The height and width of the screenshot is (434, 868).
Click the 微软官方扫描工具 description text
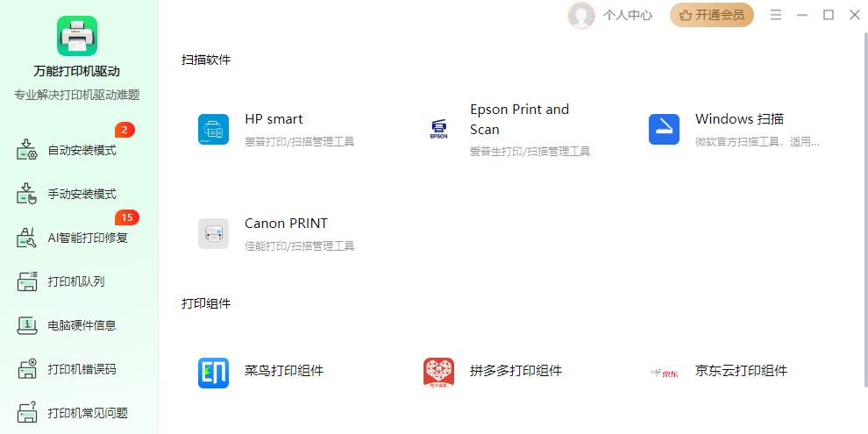(758, 142)
